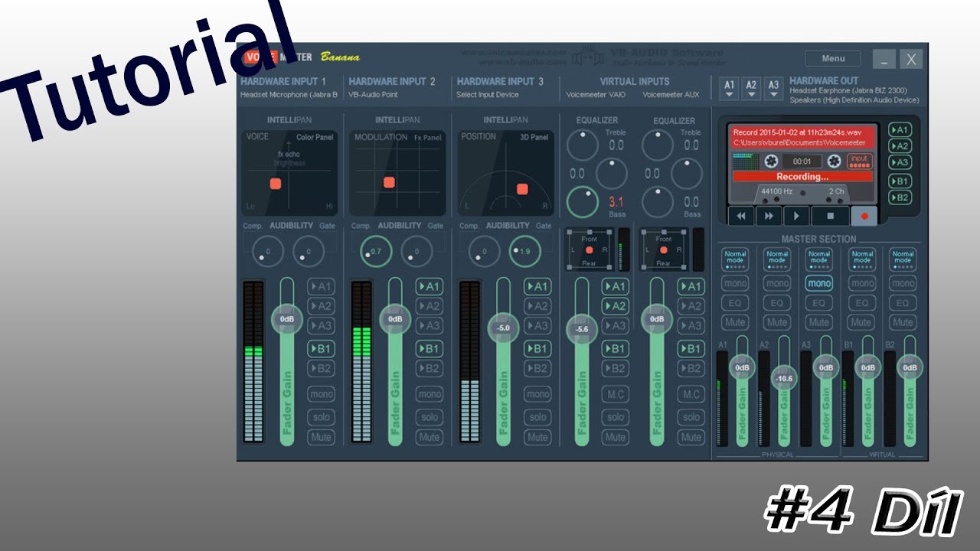Image resolution: width=980 pixels, height=551 pixels.
Task: Click Hardware Input 1 0dB fader knob
Action: pos(287,318)
